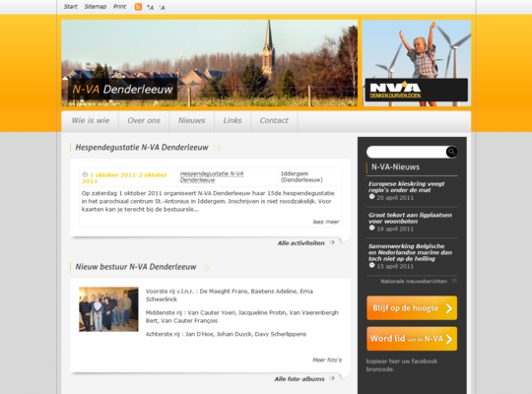Click the clock icon next to 1 oktober 2011
This screenshot has height=394, width=532.
pos(85,174)
